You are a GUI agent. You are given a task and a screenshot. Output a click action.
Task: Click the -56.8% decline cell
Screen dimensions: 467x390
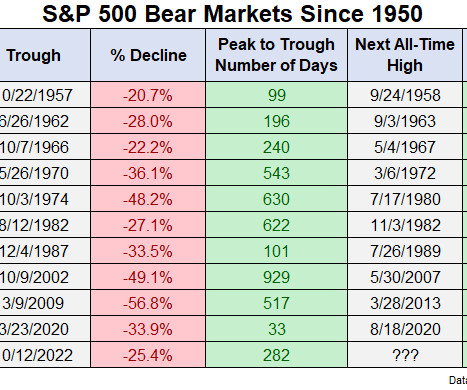click(148, 303)
